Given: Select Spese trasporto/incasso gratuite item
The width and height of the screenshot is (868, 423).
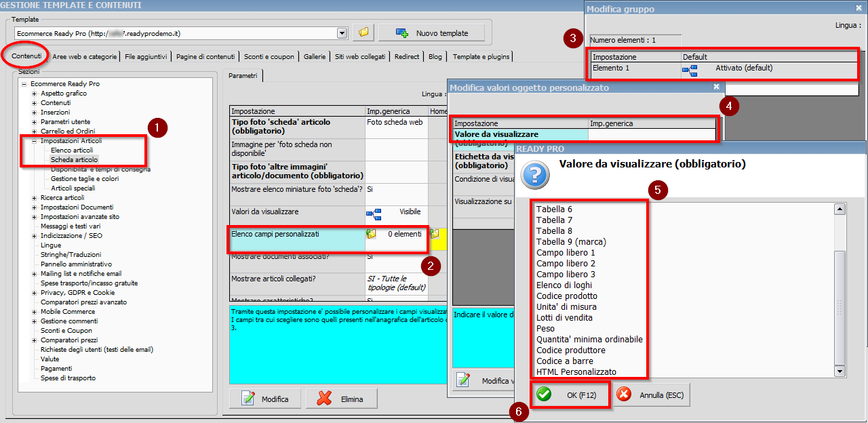Looking at the screenshot, I should coord(89,283).
